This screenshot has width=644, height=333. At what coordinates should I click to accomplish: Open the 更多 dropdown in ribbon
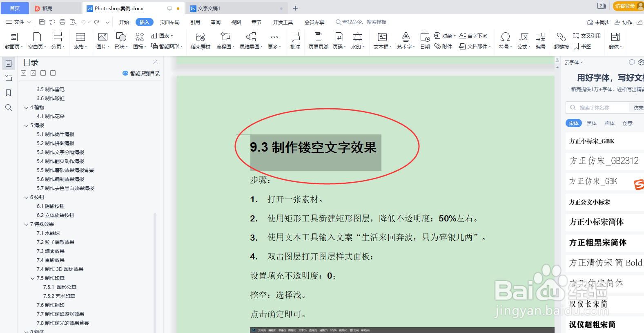(274, 41)
